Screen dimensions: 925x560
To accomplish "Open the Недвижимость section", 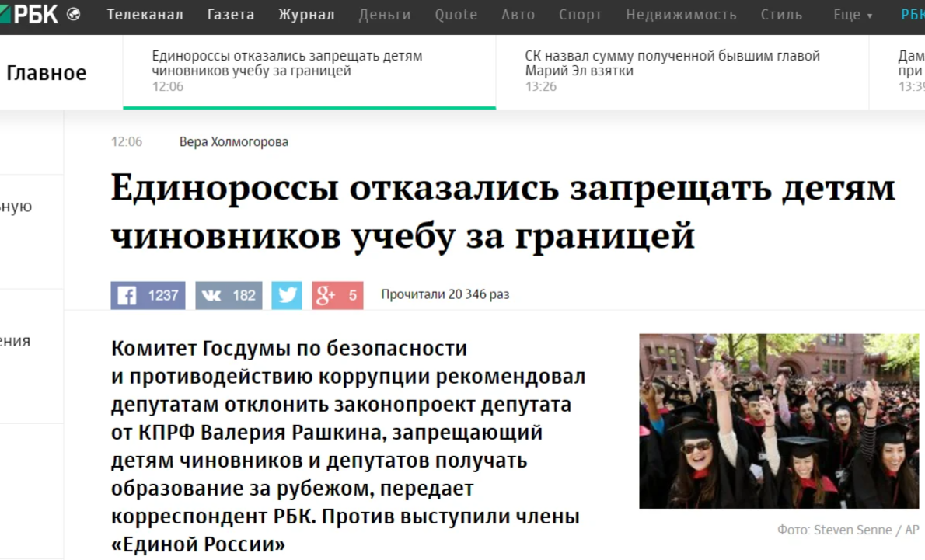I will [x=681, y=14].
